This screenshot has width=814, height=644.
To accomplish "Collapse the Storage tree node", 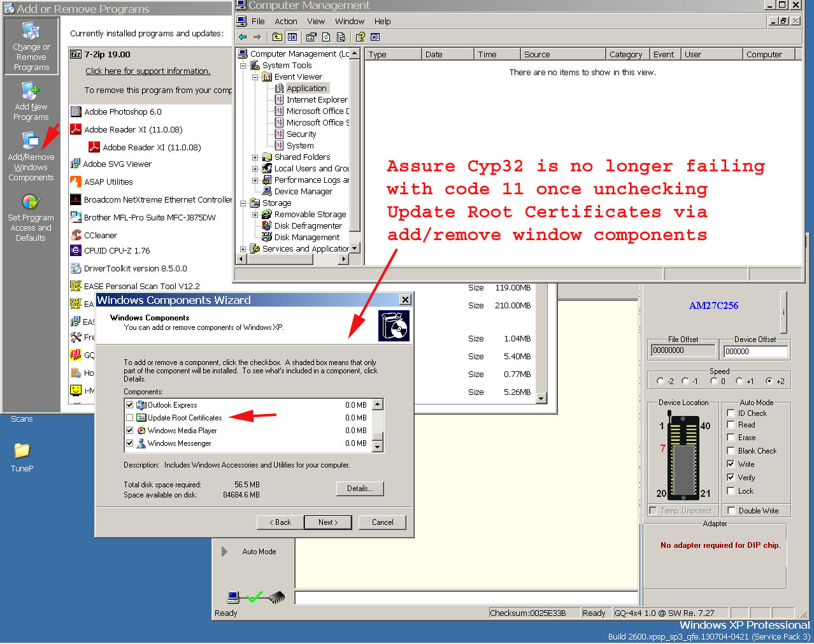I will 243,203.
